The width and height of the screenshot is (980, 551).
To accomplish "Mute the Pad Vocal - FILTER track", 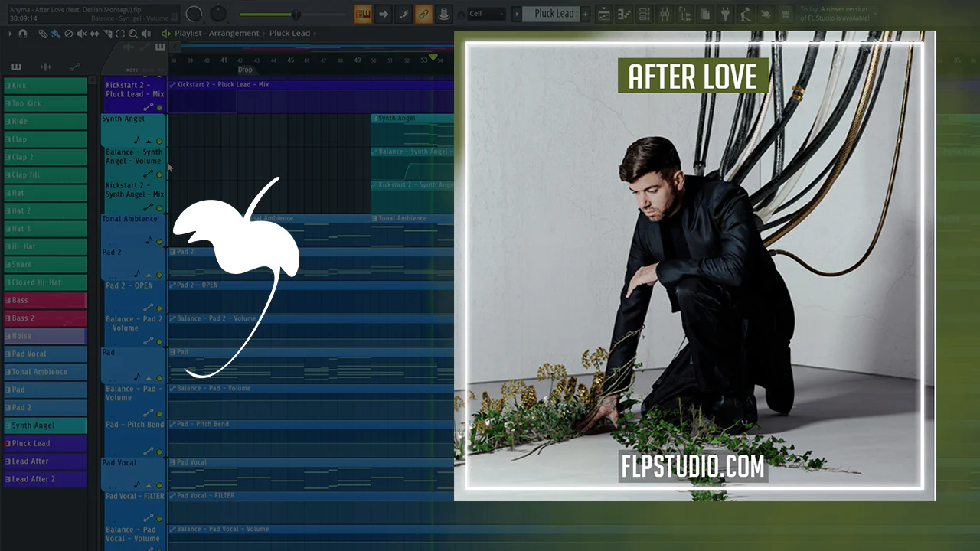I will (159, 519).
